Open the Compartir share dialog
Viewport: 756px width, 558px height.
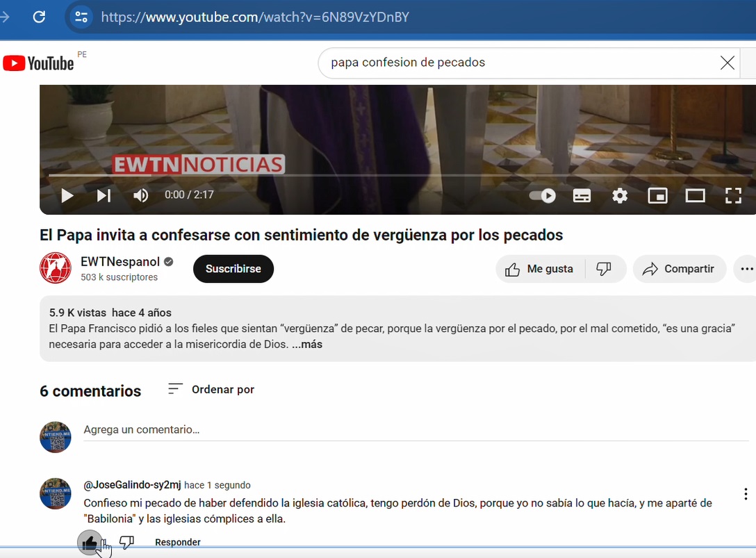(x=679, y=269)
